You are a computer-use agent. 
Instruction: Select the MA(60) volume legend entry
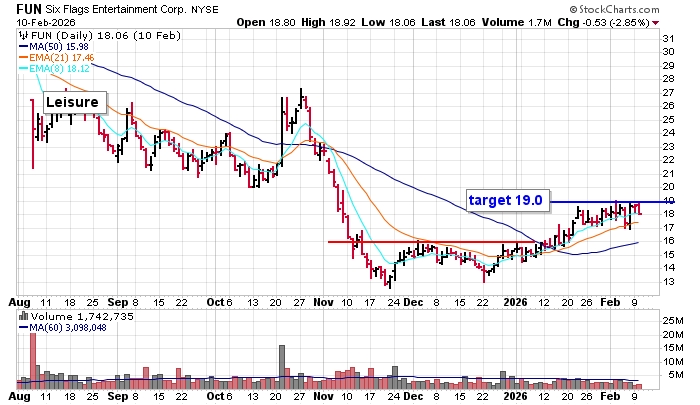(64, 327)
